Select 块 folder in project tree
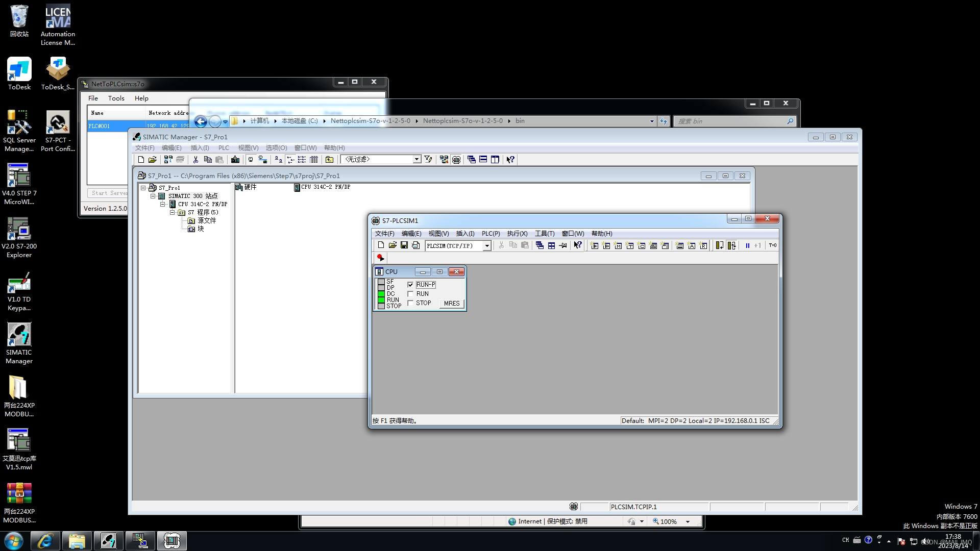 196,229
